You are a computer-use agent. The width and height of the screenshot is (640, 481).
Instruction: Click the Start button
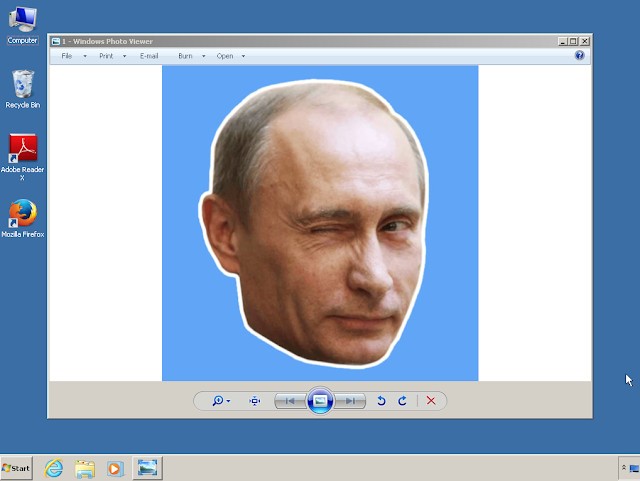point(17,468)
